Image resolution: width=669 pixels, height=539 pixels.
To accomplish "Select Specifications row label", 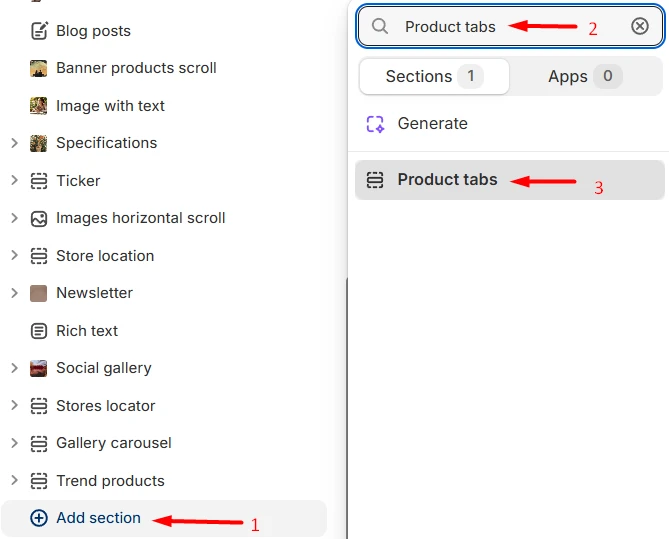I will [x=107, y=143].
